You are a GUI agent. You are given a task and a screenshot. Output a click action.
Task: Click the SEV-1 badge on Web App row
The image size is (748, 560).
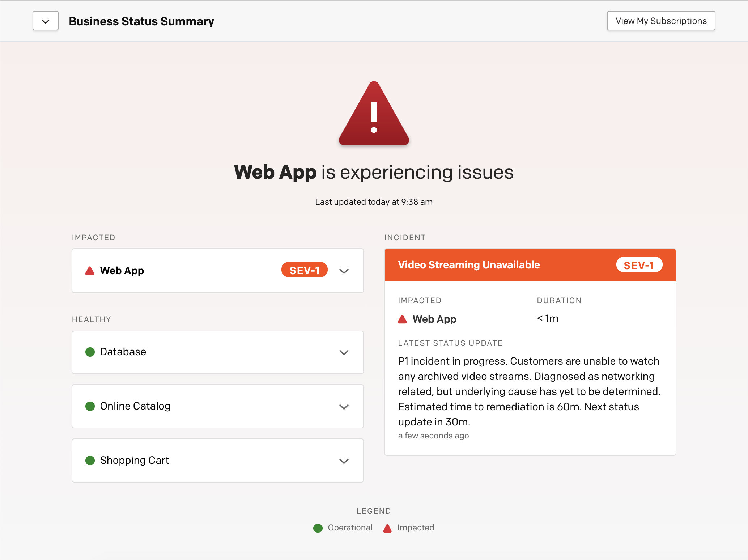coord(304,270)
